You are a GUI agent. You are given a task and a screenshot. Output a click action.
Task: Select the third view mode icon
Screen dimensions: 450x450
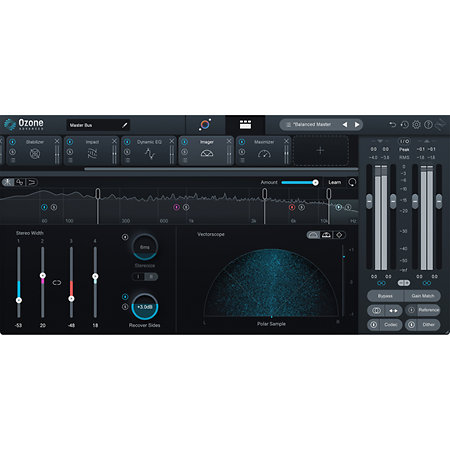[32, 182]
